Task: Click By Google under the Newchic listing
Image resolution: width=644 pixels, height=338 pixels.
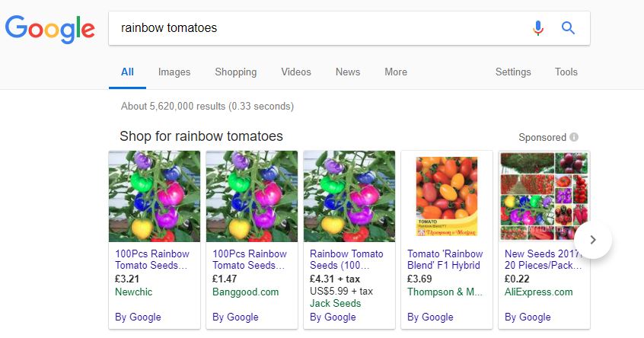Action: (x=138, y=317)
